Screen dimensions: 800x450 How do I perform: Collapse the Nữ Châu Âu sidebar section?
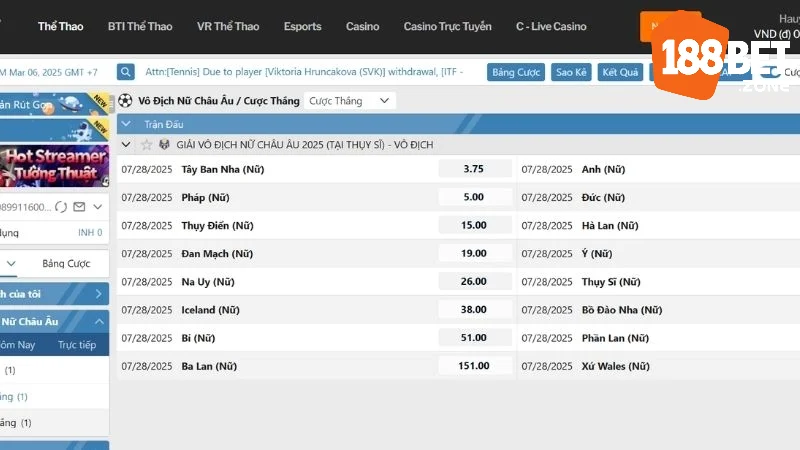pyautogui.click(x=99, y=321)
